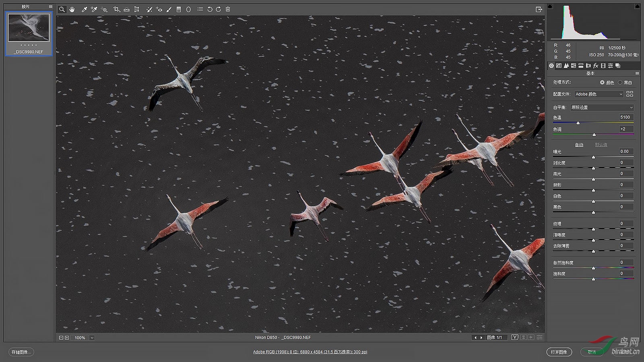Click the trash delete icon

[228, 9]
